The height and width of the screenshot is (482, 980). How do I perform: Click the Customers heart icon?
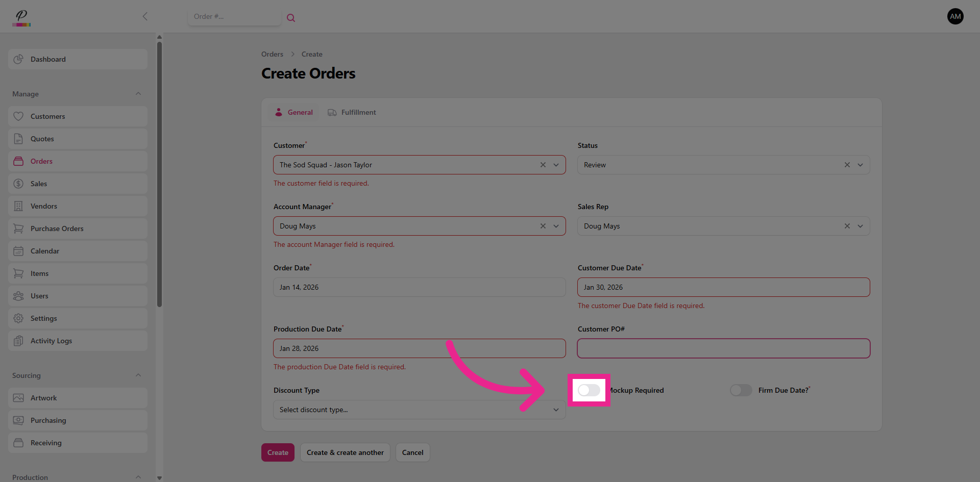[18, 116]
